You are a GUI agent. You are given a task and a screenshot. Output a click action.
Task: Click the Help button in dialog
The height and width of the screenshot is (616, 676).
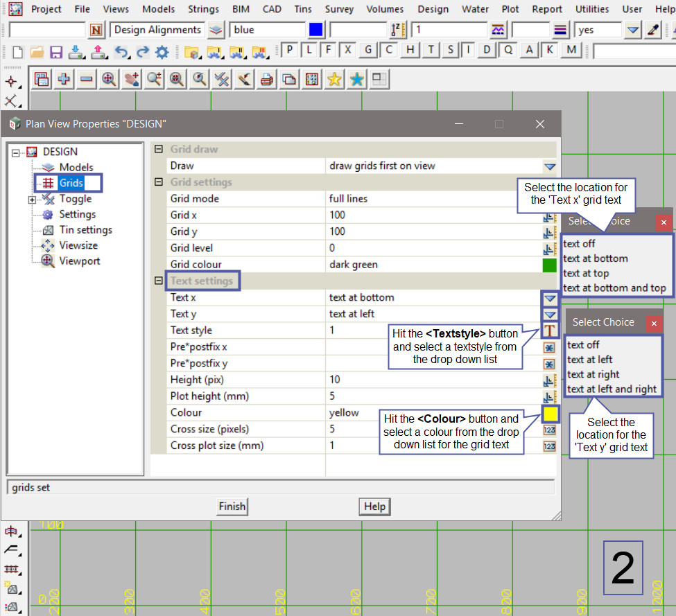[x=374, y=507]
